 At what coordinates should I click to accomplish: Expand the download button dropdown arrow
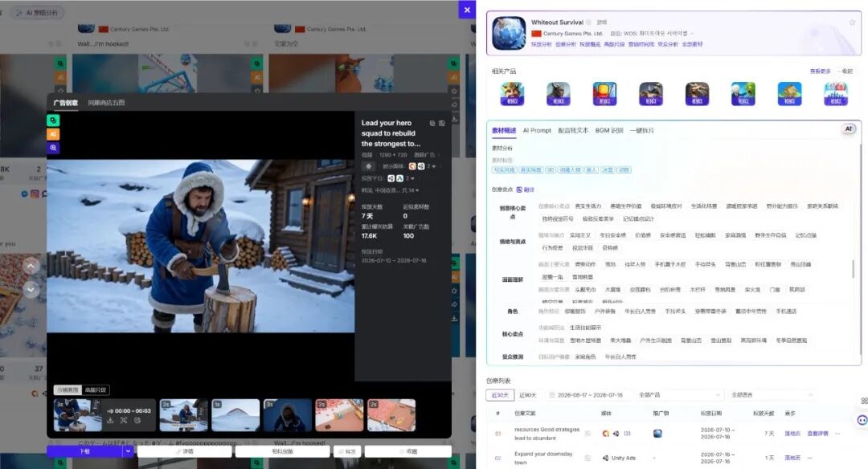point(128,451)
